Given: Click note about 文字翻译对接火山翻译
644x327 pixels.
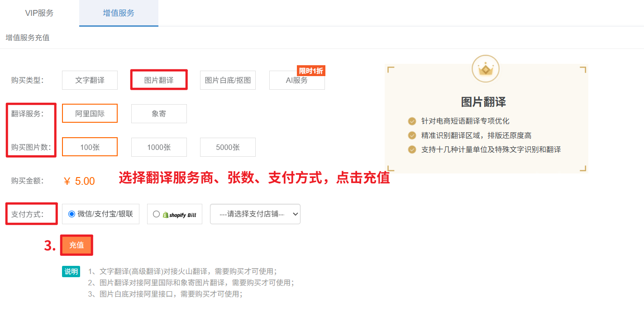Looking at the screenshot, I should (x=182, y=272).
